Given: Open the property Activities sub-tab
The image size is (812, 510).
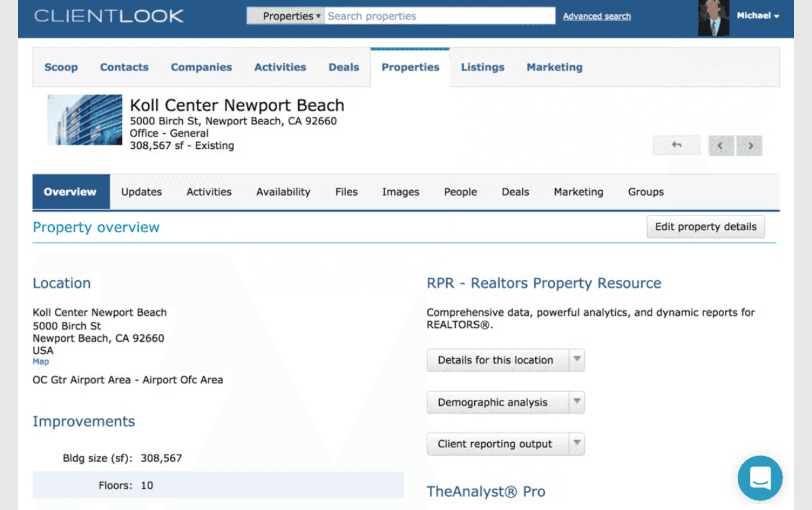Looking at the screenshot, I should pyautogui.click(x=209, y=192).
